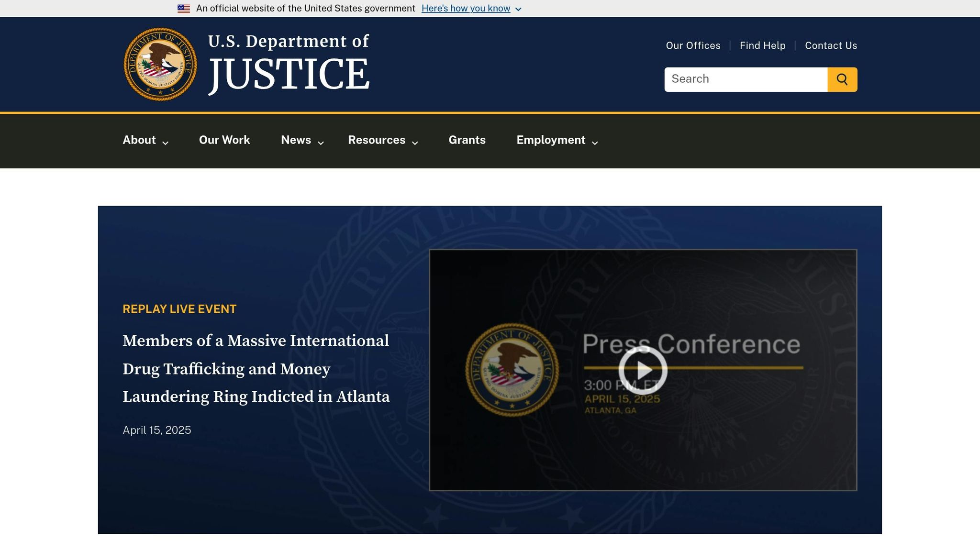The width and height of the screenshot is (980, 551).
Task: Open the Atlanta drug trafficking indictment headline
Action: pos(256,369)
